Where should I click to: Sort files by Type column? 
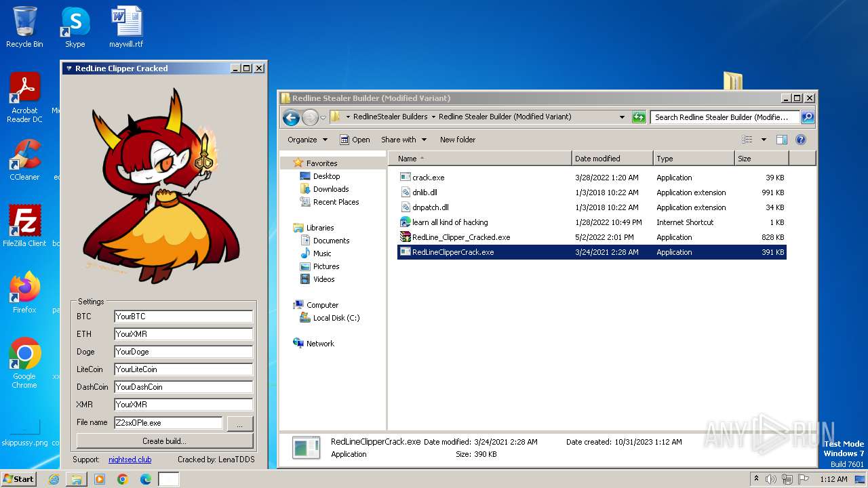tap(694, 159)
